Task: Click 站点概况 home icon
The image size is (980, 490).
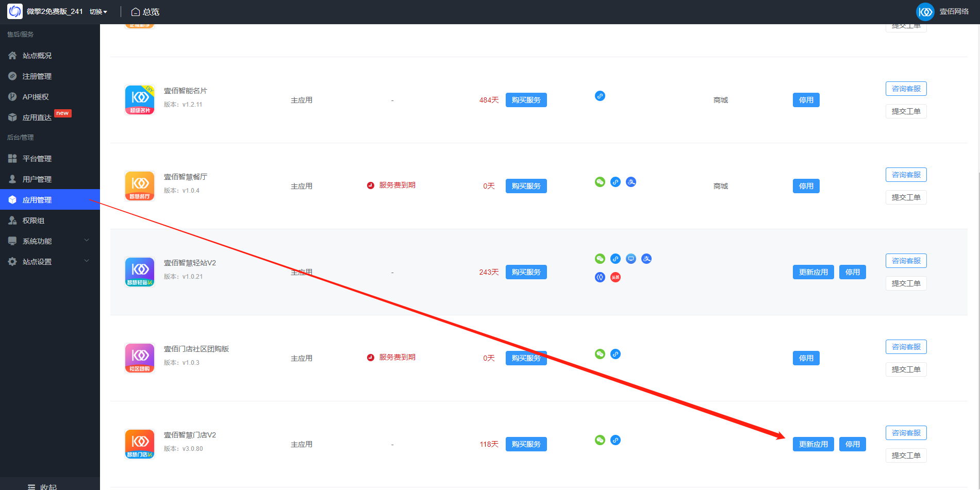Action: (x=12, y=55)
